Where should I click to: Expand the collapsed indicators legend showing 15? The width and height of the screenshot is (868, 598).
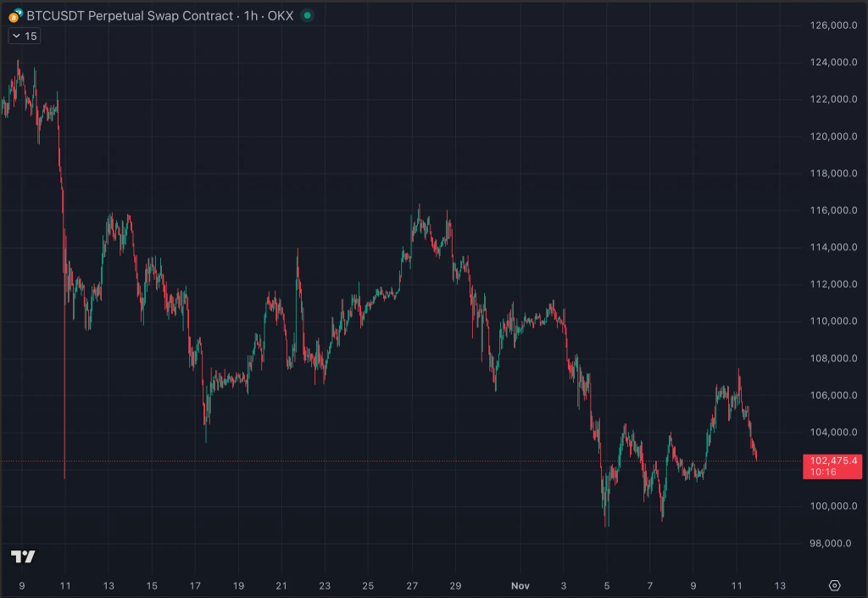[24, 36]
